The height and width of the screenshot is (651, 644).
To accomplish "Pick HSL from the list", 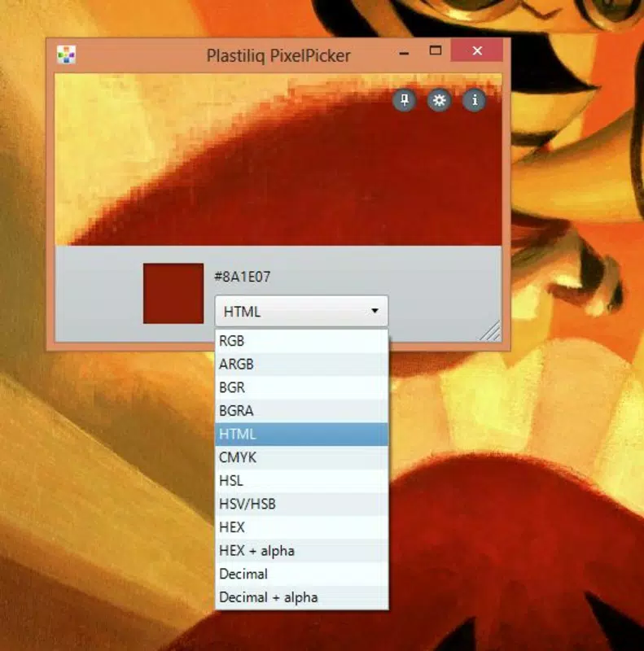I will tap(301, 480).
